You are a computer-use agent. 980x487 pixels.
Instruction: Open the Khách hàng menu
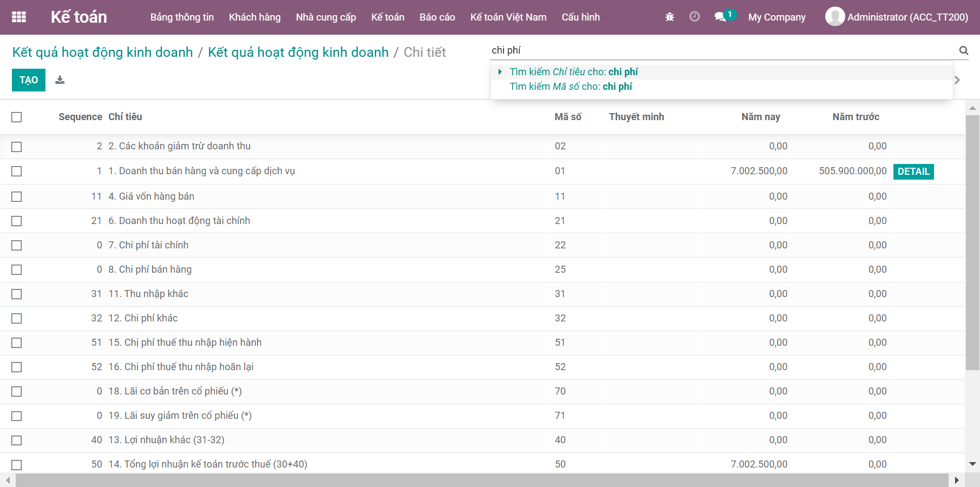pos(255,17)
